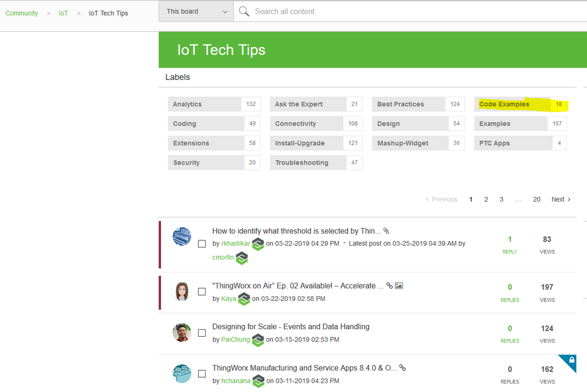587x392 pixels.
Task: Filter by the Install-Upgrade label
Action: pyautogui.click(x=316, y=143)
